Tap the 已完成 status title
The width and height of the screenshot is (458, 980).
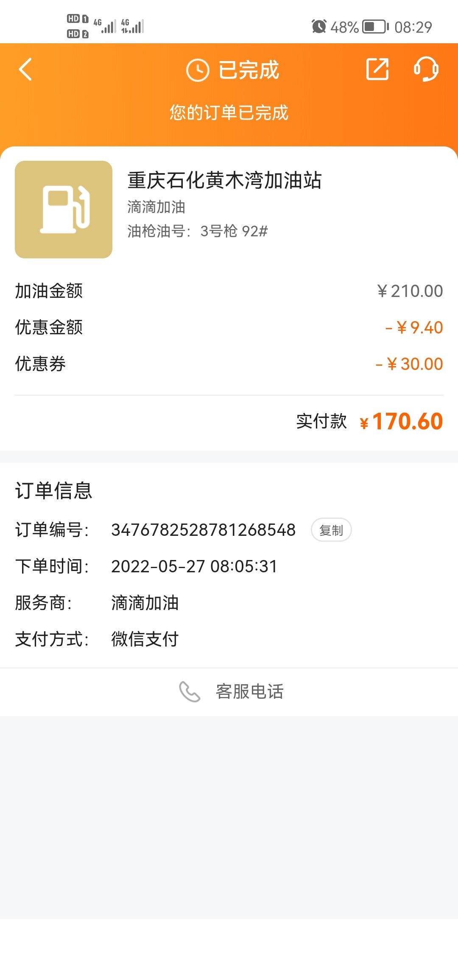pos(249,70)
